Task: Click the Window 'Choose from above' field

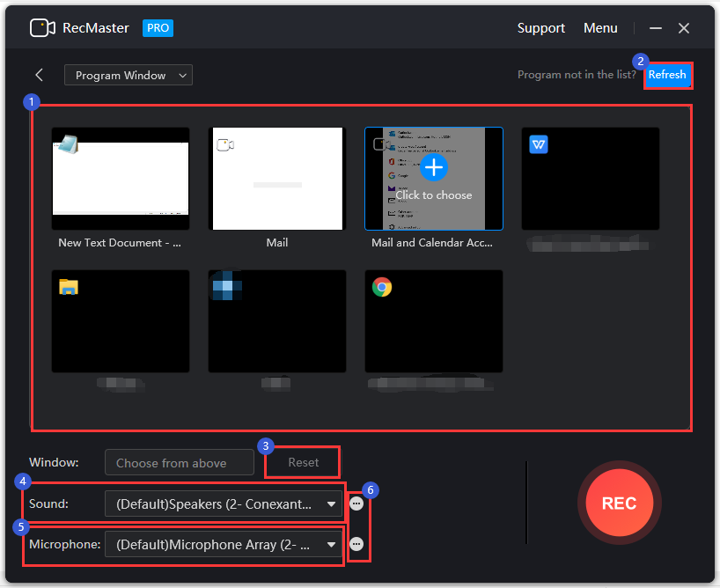Action: click(x=180, y=463)
